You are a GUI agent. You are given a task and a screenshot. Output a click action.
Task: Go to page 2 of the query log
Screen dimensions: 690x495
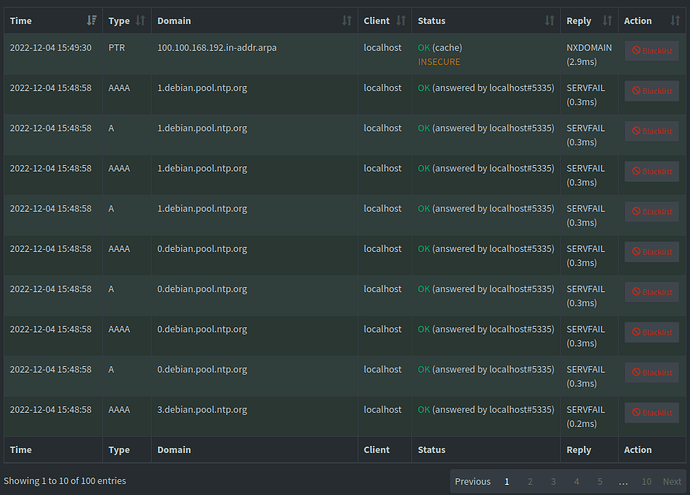coord(530,482)
